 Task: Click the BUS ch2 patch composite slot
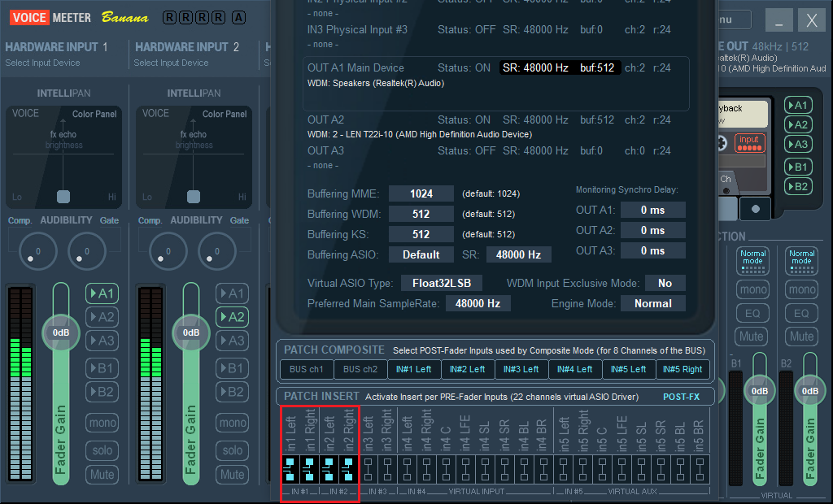[360, 369]
